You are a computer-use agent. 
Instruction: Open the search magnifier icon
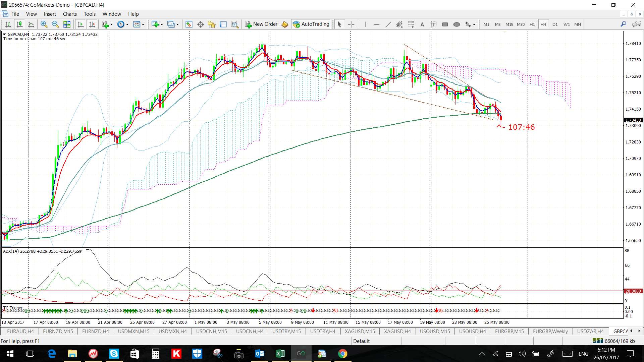click(x=623, y=24)
